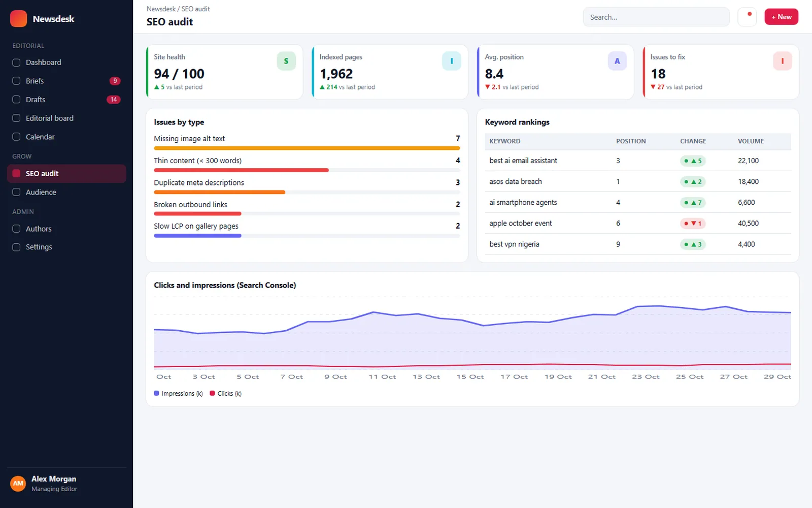Click the Newsdesk logo icon
The image size is (812, 508).
[19, 19]
